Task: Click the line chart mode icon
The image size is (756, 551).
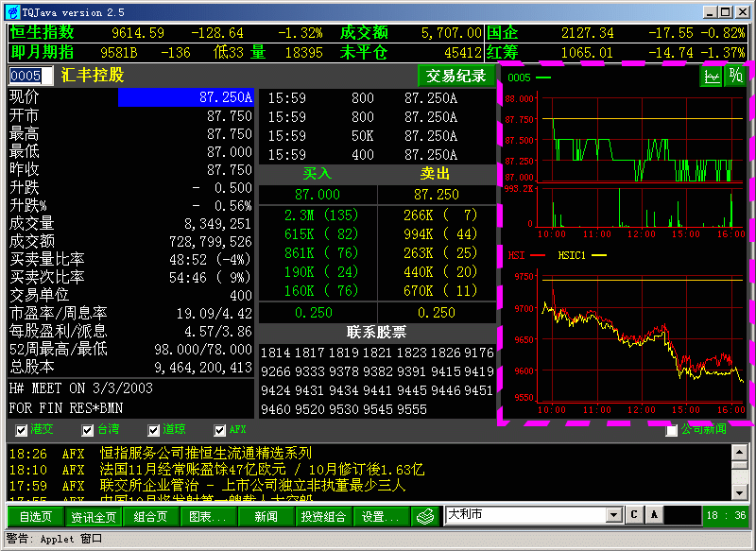Action: (x=712, y=77)
